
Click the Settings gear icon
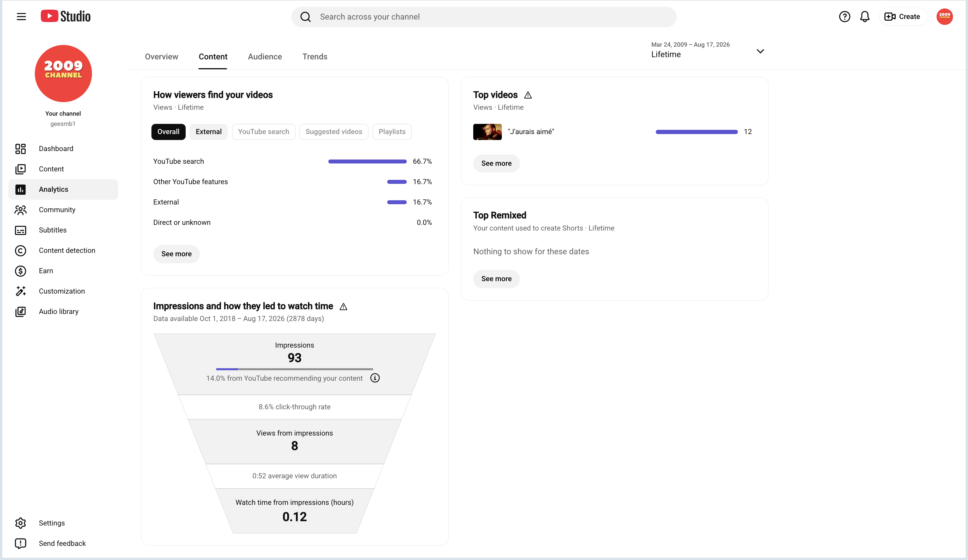pos(20,523)
